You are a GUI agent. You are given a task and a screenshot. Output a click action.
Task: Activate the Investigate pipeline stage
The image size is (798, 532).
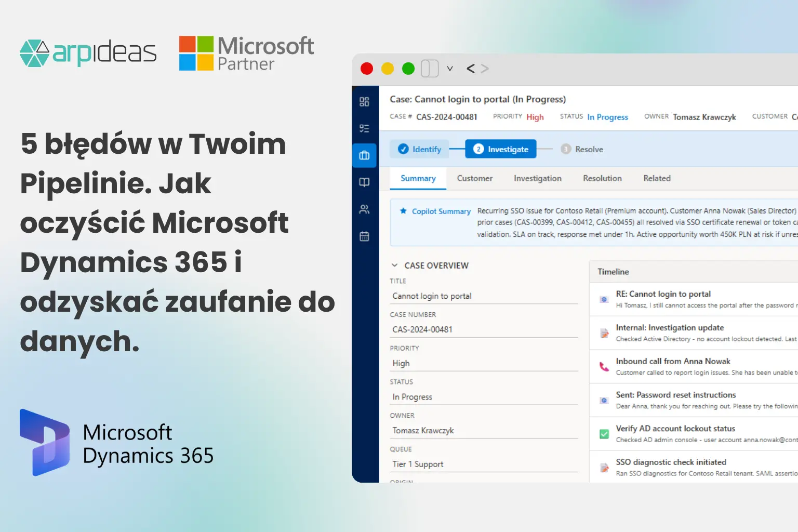(500, 149)
